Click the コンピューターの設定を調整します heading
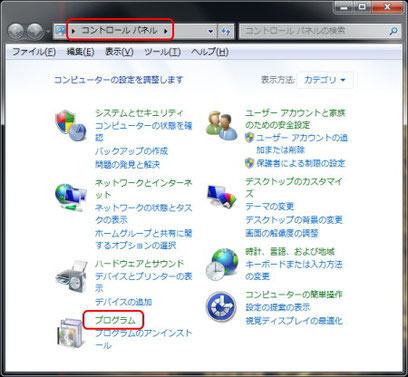The height and width of the screenshot is (377, 408). click(x=119, y=80)
